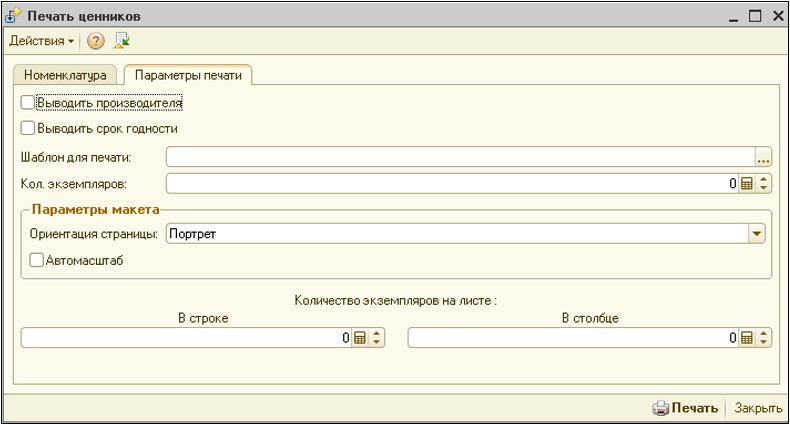Click spinner arrows of Кол. экземпляров
This screenshot has width=790, height=424.
click(765, 184)
